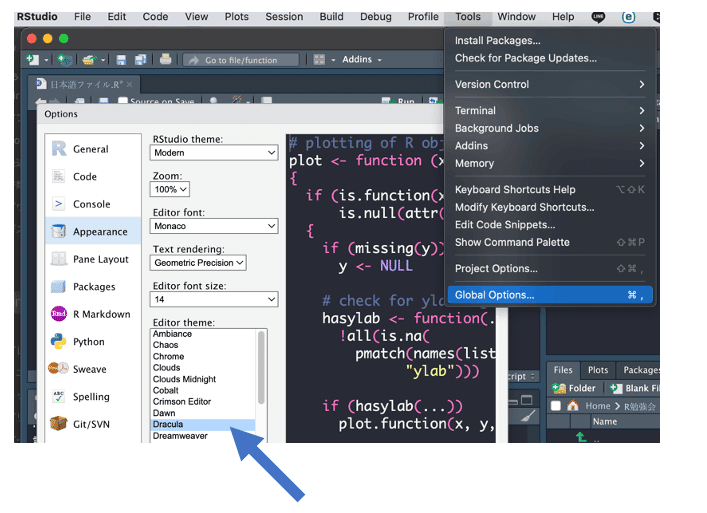This screenshot has height=513, width=707.
Task: Click the green go-up-directory arrow
Action: (581, 436)
